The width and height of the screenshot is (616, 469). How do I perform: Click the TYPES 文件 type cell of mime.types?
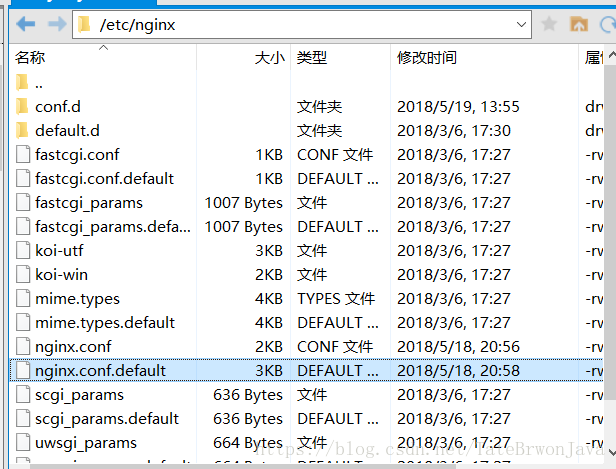tap(336, 299)
